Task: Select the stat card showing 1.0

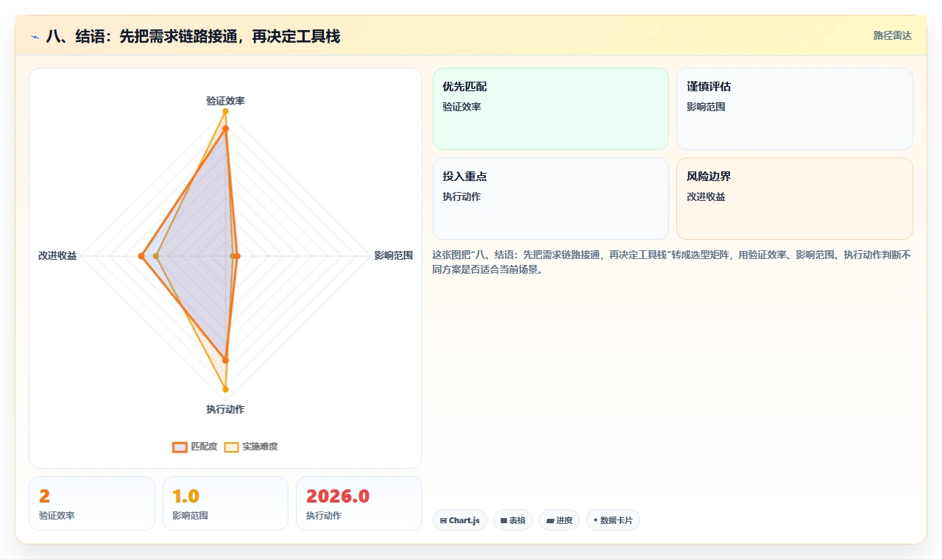Action: (x=225, y=503)
